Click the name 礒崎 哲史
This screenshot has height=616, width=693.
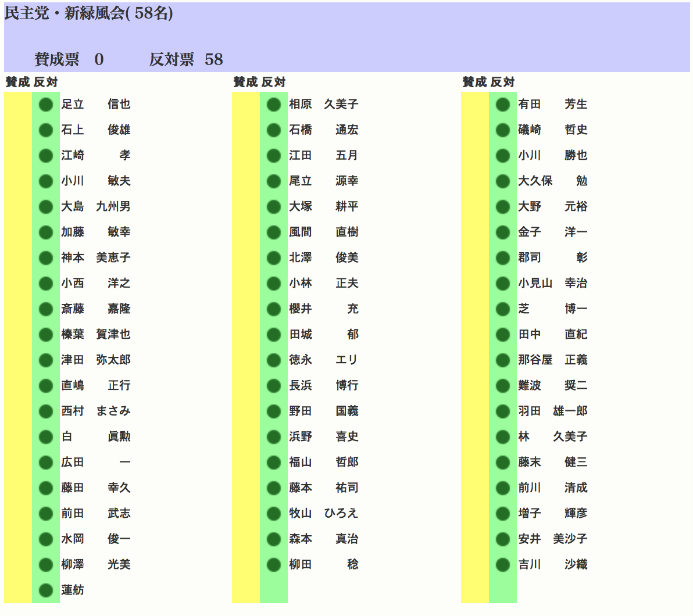tap(553, 130)
